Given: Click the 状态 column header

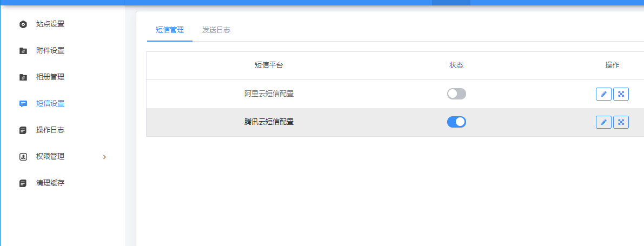Looking at the screenshot, I should (456, 65).
